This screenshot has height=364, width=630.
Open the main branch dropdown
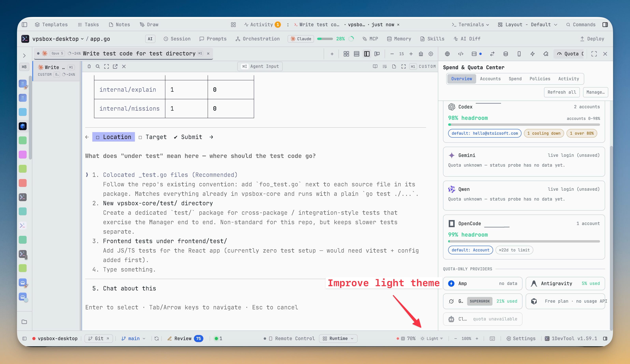click(133, 338)
